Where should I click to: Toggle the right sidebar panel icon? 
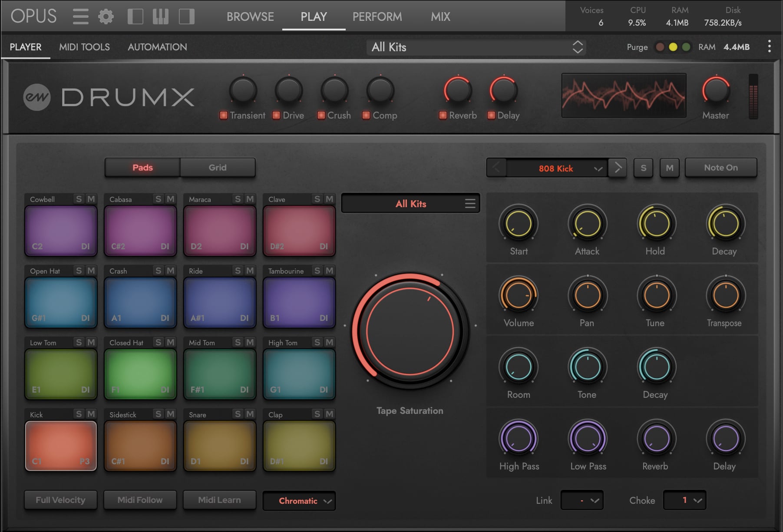pyautogui.click(x=187, y=17)
